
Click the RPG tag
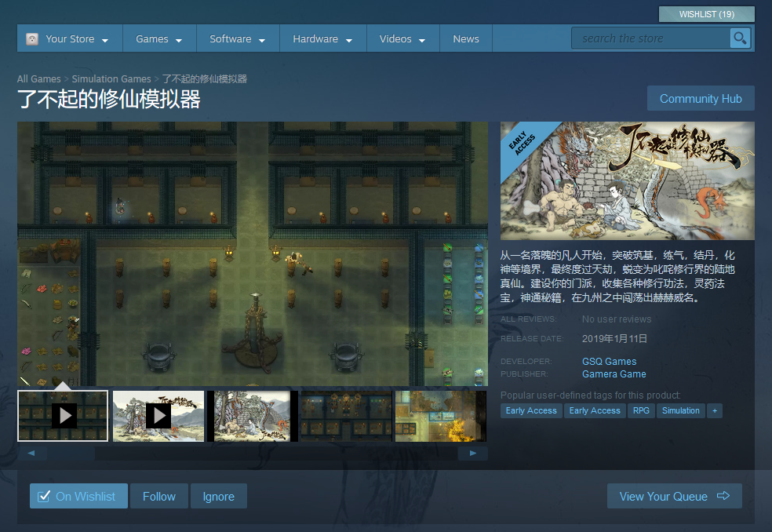(641, 410)
